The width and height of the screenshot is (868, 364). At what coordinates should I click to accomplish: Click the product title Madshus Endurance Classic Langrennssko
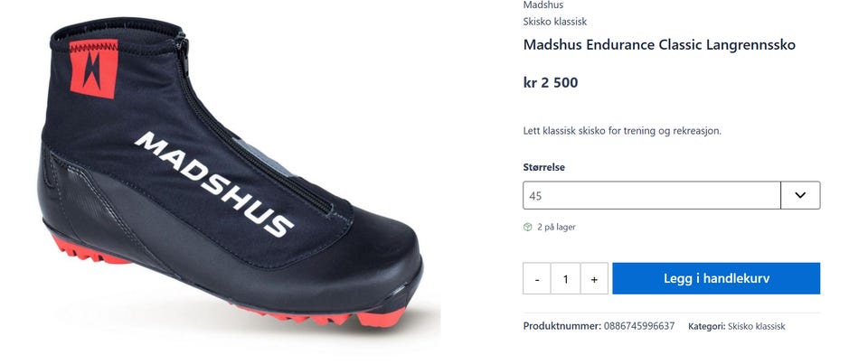pyautogui.click(x=659, y=45)
